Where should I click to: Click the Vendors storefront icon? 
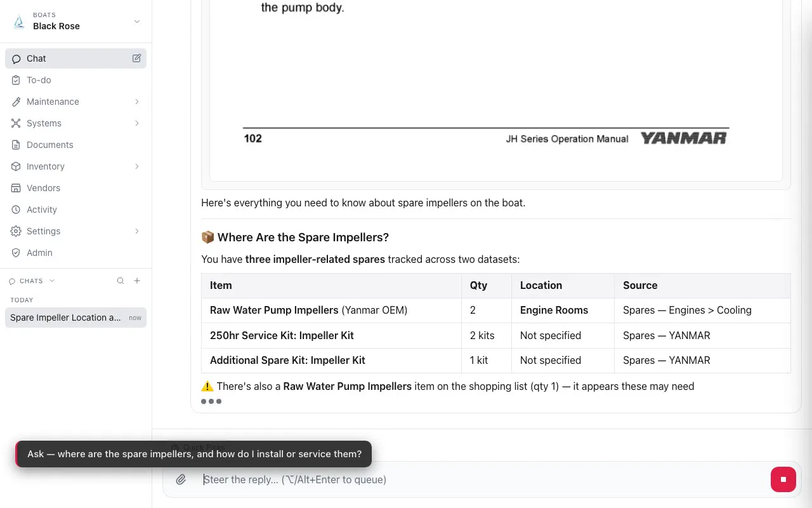pyautogui.click(x=16, y=188)
